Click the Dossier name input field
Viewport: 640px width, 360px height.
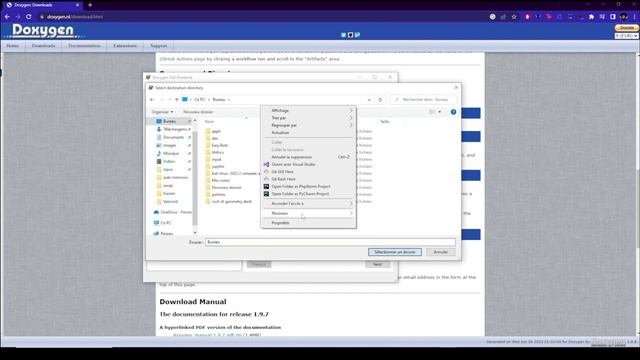pos(330,242)
